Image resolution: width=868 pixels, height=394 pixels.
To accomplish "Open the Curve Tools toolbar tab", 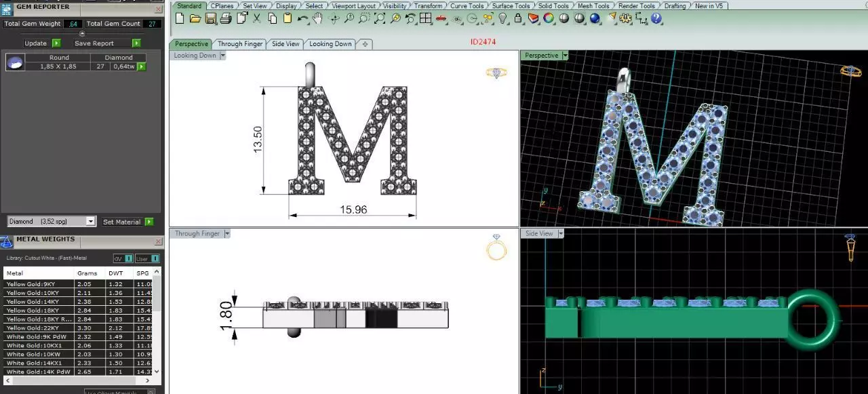I will click(467, 6).
